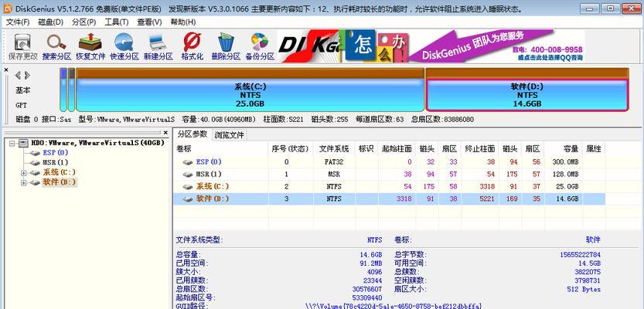644x309 pixels.
Task: Open the 磁盘(D) menu
Action: coord(50,22)
